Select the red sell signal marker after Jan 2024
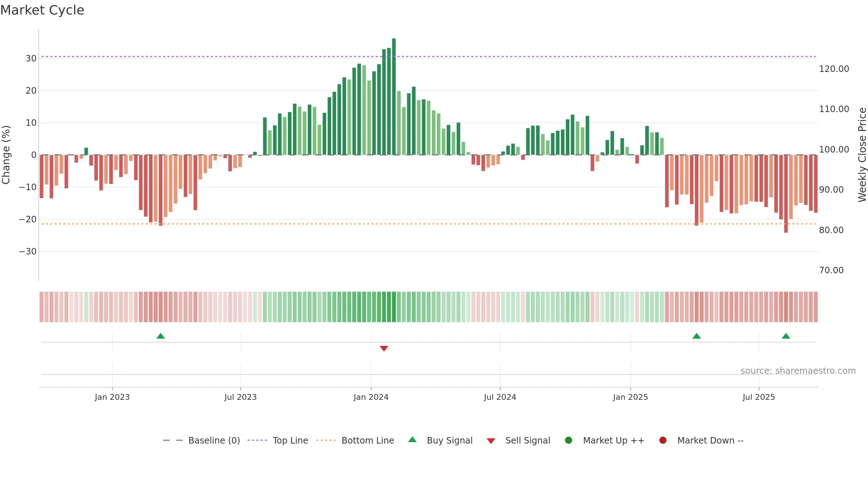The width and height of the screenshot is (868, 488). click(384, 348)
